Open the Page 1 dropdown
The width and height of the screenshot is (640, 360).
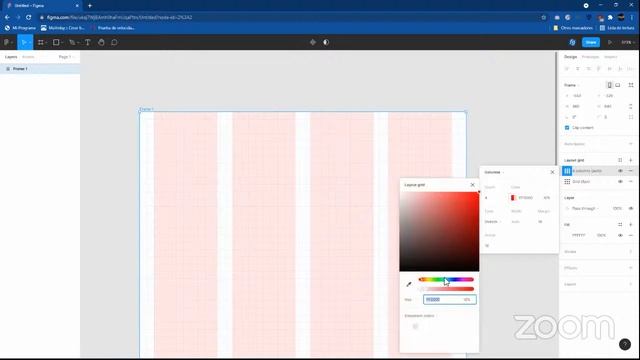click(67, 57)
